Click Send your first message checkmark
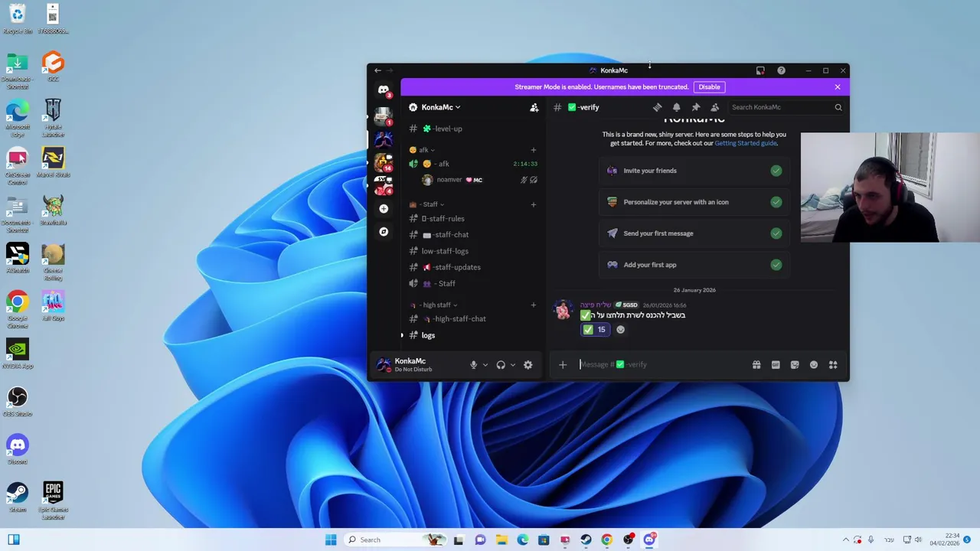Viewport: 980px width, 551px height. (x=776, y=233)
